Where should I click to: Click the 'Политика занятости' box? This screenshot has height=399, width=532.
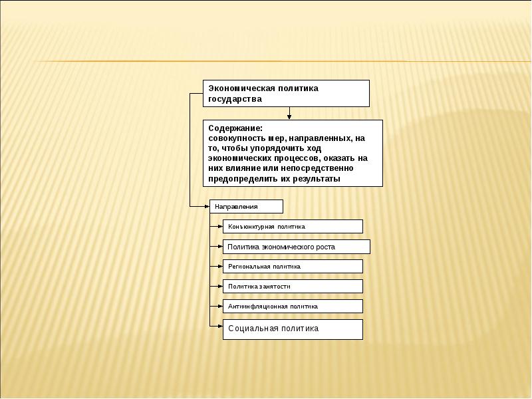point(293,286)
